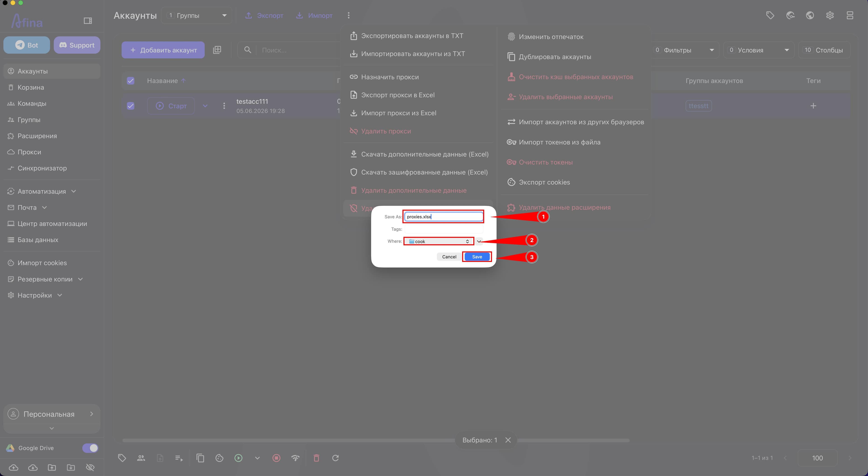Screen dimensions: 868x476
Task: Uncheck the testacc111 row checkbox
Action: 130,106
